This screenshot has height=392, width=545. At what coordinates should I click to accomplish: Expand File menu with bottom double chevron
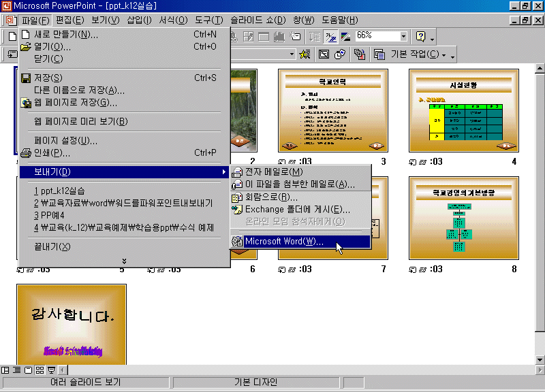[124, 261]
